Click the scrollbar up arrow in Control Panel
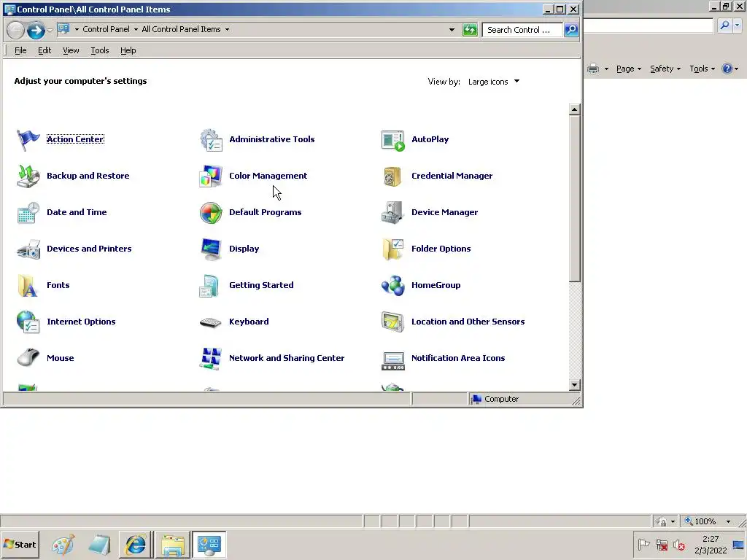Viewport: 747px width, 560px height. click(575, 109)
